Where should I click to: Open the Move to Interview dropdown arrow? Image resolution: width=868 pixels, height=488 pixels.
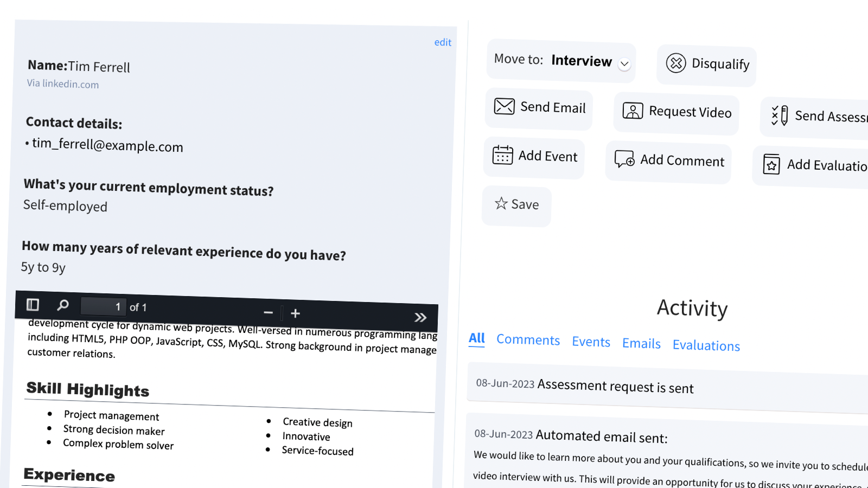[624, 64]
